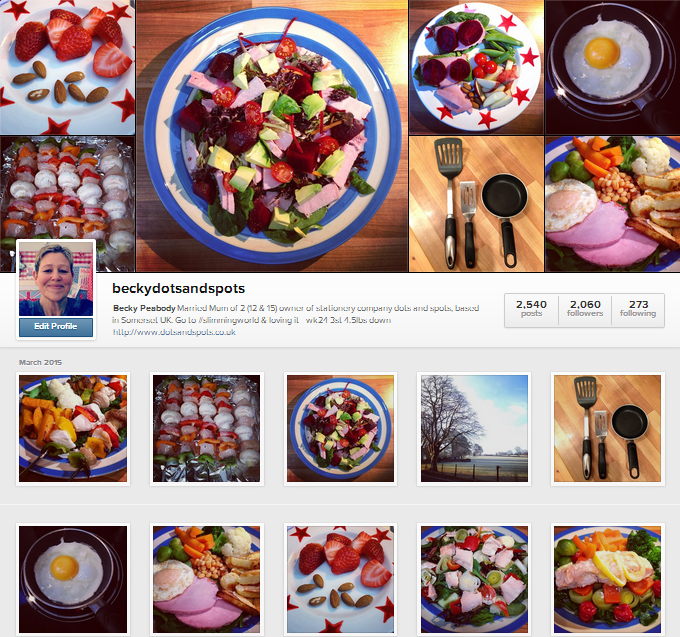Open the chicken and leek salad photo
The image size is (680, 637).
pyautogui.click(x=474, y=579)
